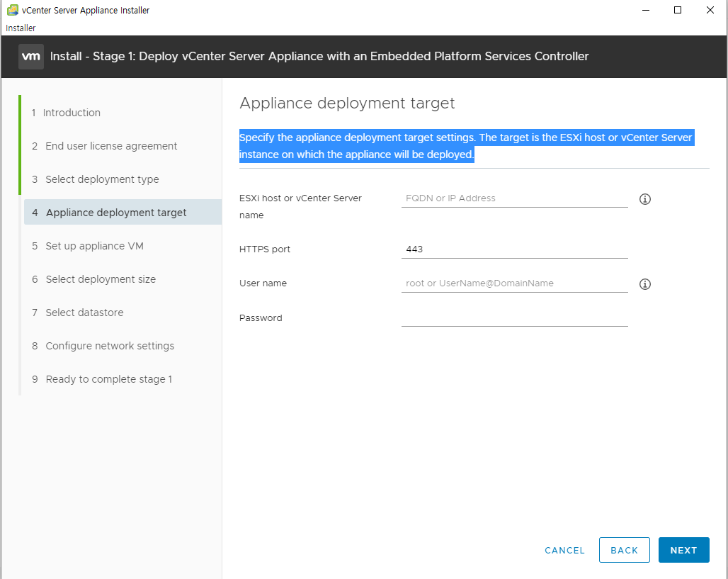The height and width of the screenshot is (579, 728).
Task: Click the info icon beside ESXi host field
Action: click(x=645, y=199)
